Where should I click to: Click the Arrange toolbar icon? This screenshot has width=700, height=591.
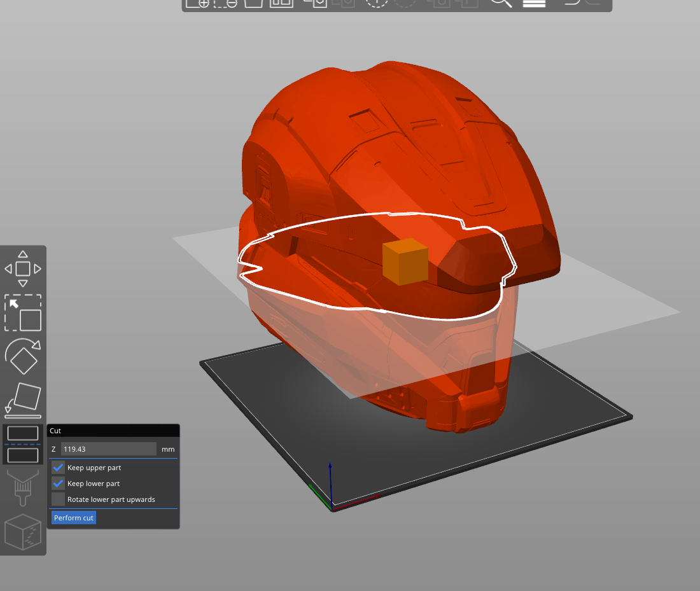tap(281, 3)
